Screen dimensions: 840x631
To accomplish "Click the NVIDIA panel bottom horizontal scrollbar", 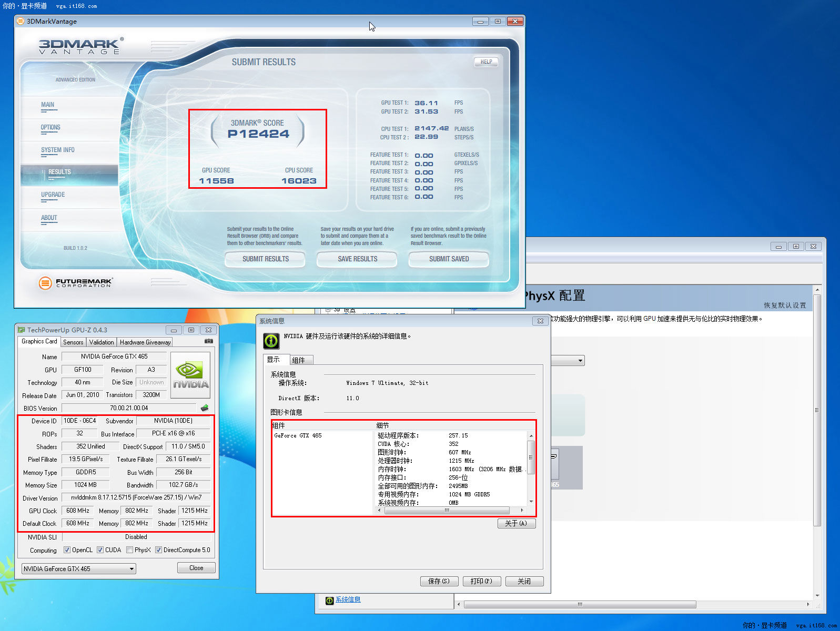I will point(580,604).
